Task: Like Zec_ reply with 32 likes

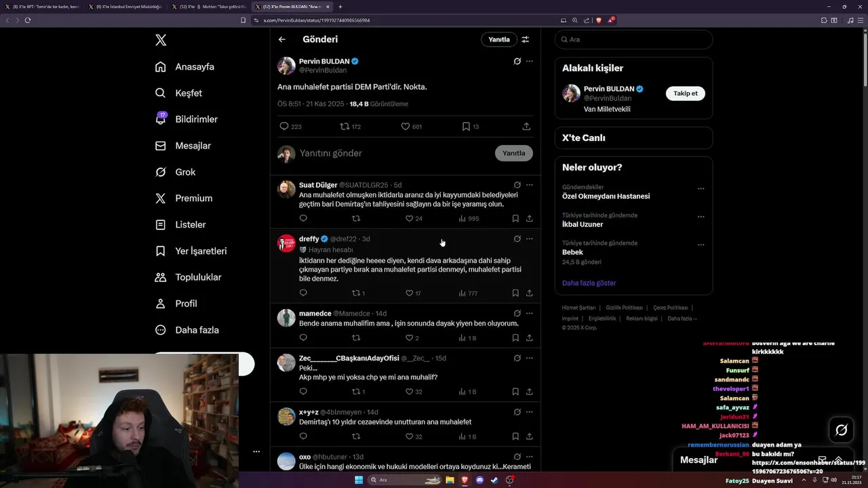Action: pyautogui.click(x=414, y=391)
